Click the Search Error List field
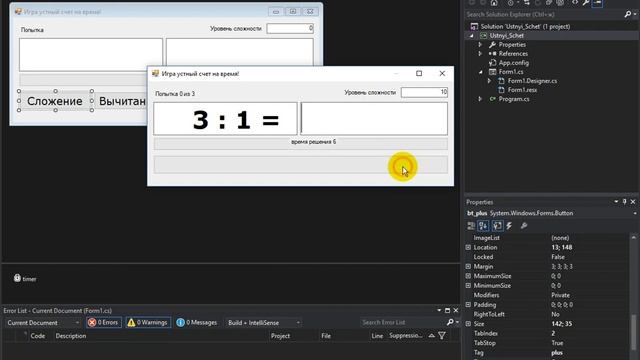Viewport: 640px width, 360px height. [x=402, y=322]
